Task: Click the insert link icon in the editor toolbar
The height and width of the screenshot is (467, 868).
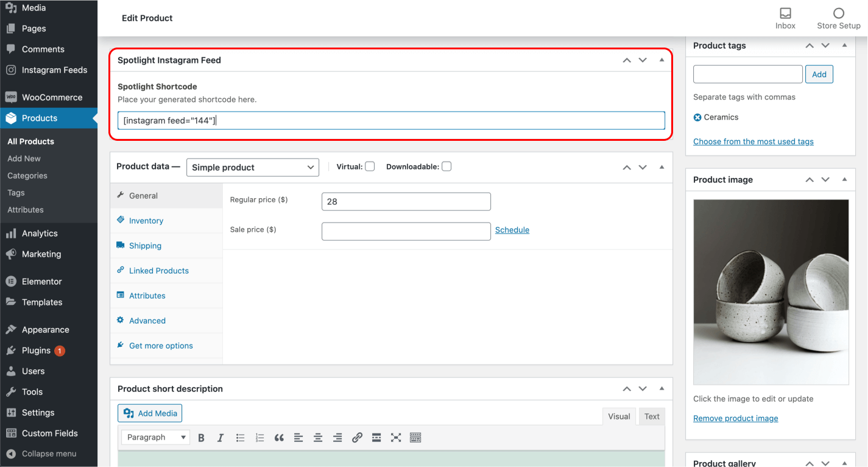Action: [357, 438]
